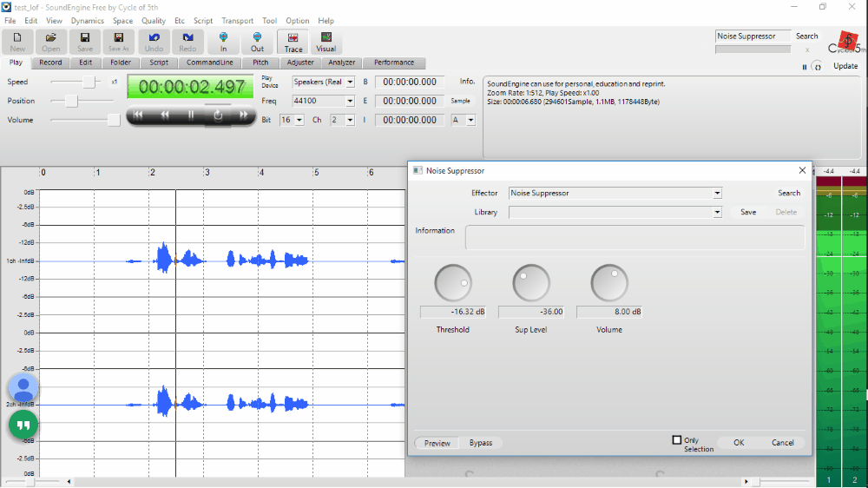Open a file with the Open icon

pos(51,42)
